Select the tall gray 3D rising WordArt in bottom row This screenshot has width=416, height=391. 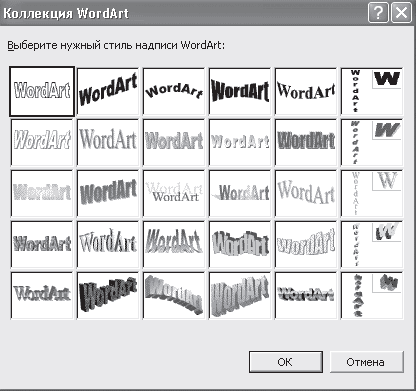coord(240,295)
